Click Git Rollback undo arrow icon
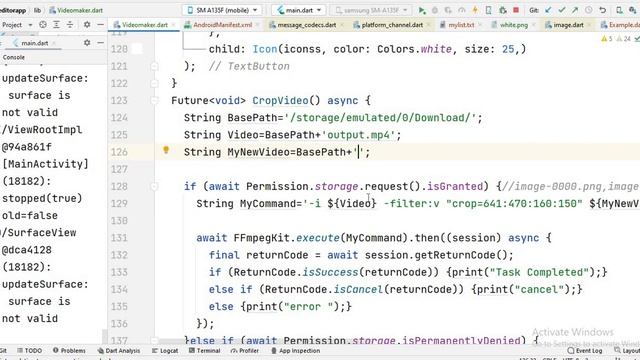This screenshot has width=640, height=360. (x=602, y=10)
